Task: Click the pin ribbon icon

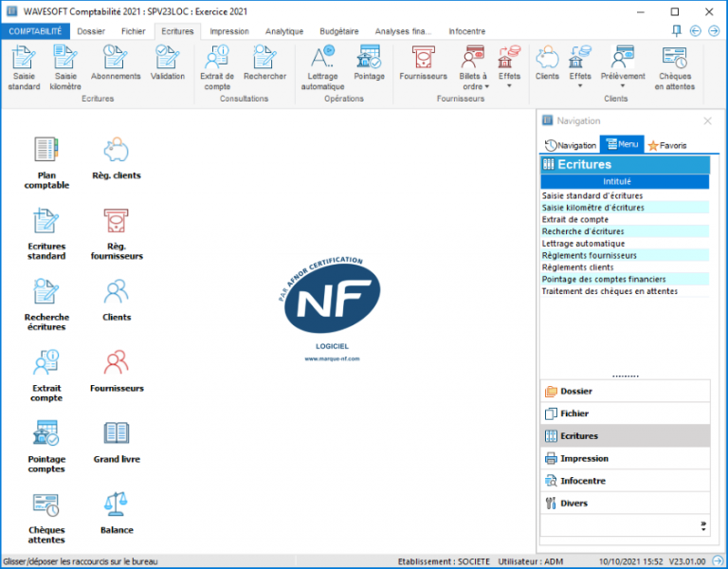Action: (677, 30)
